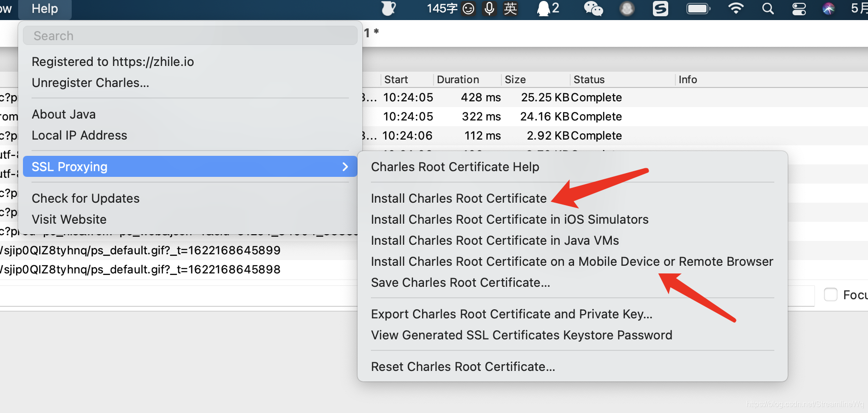Open Control Center toggle icon
This screenshot has height=413, width=868.
coord(799,9)
